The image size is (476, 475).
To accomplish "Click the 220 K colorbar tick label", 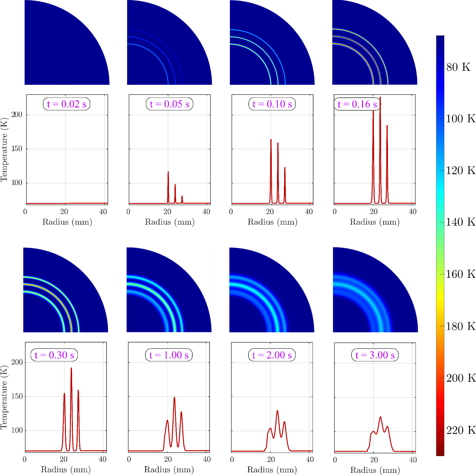I will 461,430.
